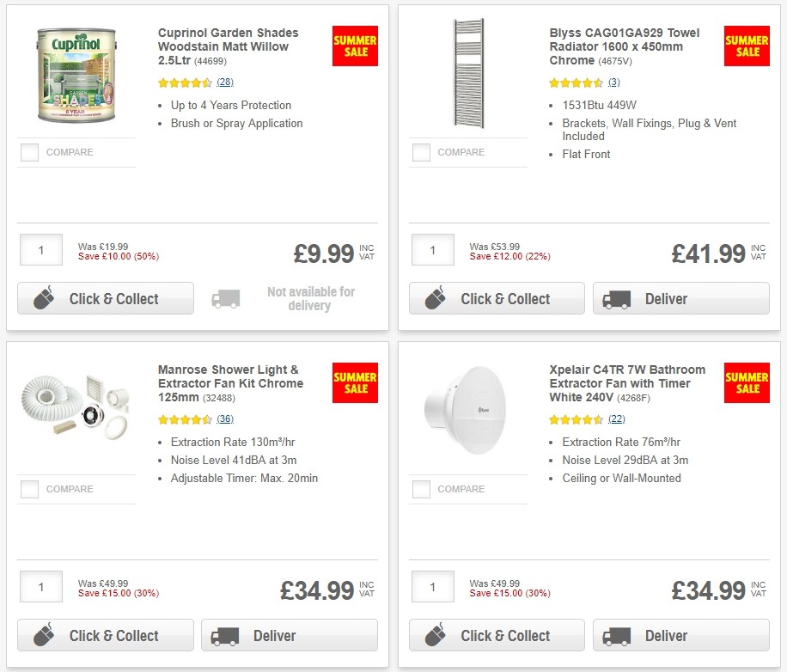The height and width of the screenshot is (672, 787).
Task: Check the COMPARE box for Cuprinol Garden Shades
Action: (28, 152)
